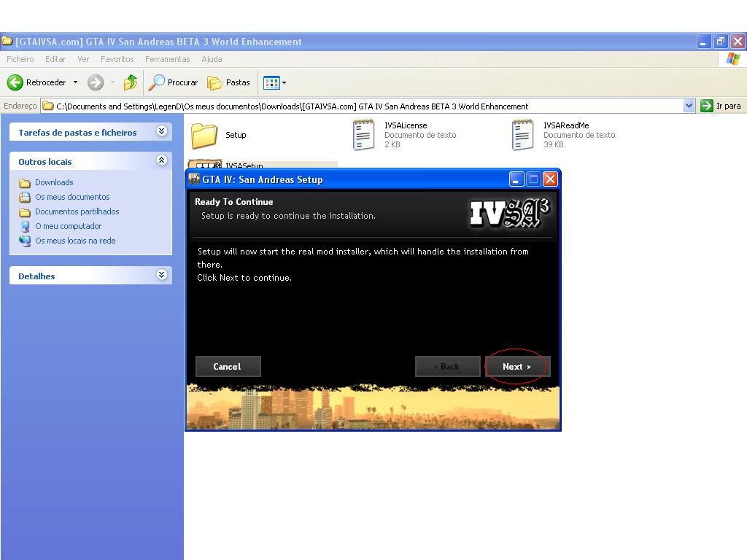Expand the Detalhes panel
Screen dimensions: 747x560
161,274
